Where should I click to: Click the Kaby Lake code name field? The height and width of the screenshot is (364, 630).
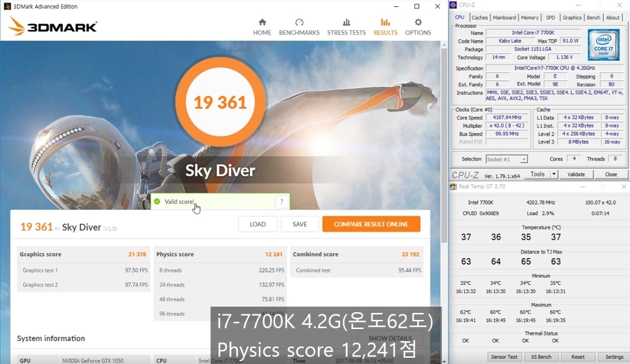click(x=510, y=41)
